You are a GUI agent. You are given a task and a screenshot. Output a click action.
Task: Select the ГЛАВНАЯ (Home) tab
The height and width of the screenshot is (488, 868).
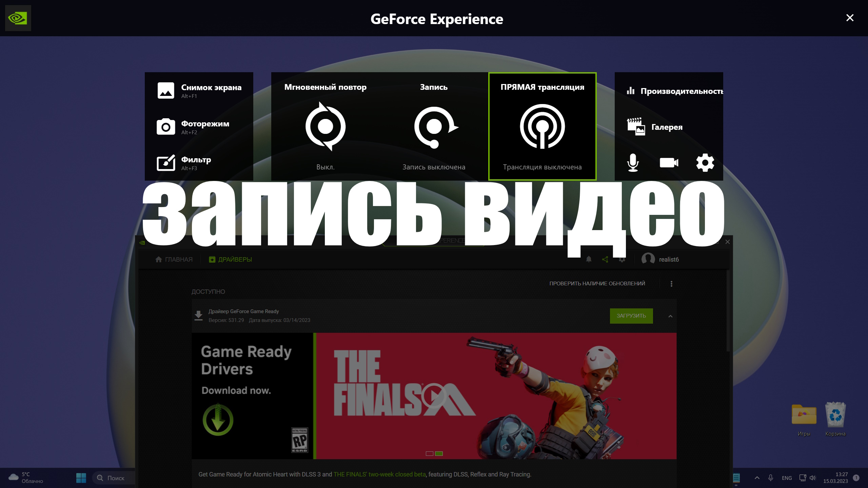(x=174, y=259)
